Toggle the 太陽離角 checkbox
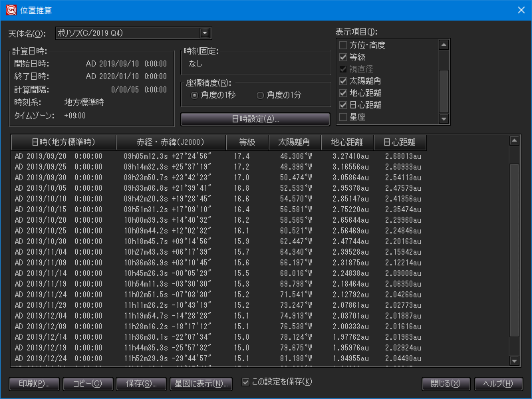Image resolution: width=532 pixels, height=399 pixels. [x=343, y=81]
